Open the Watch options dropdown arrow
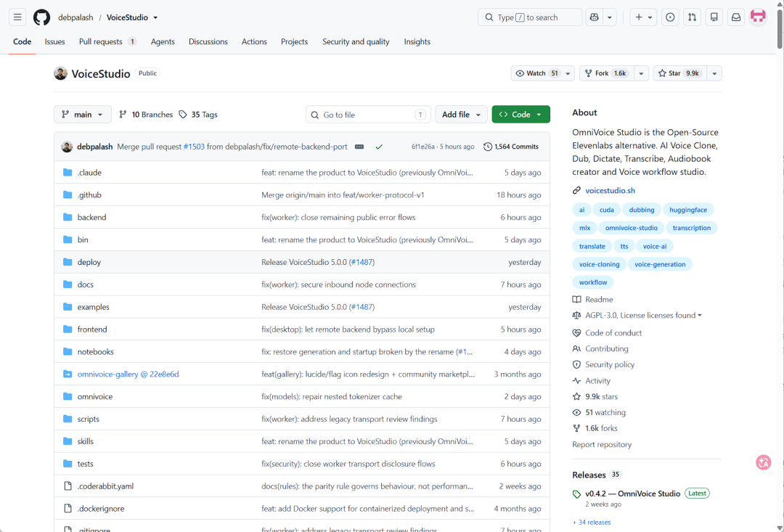 point(568,73)
